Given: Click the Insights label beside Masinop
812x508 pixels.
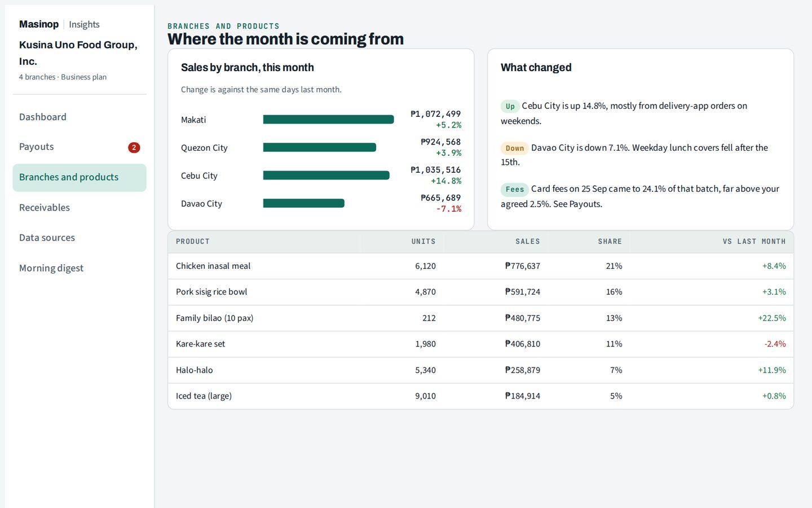Looking at the screenshot, I should [x=84, y=24].
